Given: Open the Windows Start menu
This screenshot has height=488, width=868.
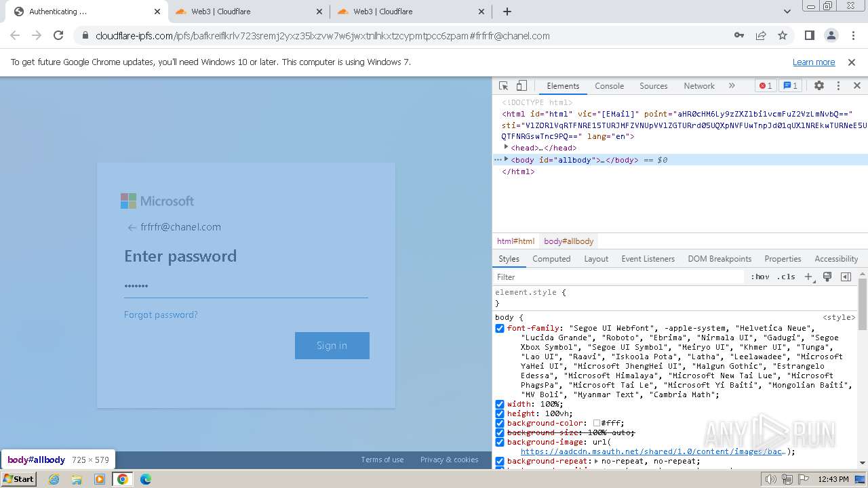Looking at the screenshot, I should [19, 479].
